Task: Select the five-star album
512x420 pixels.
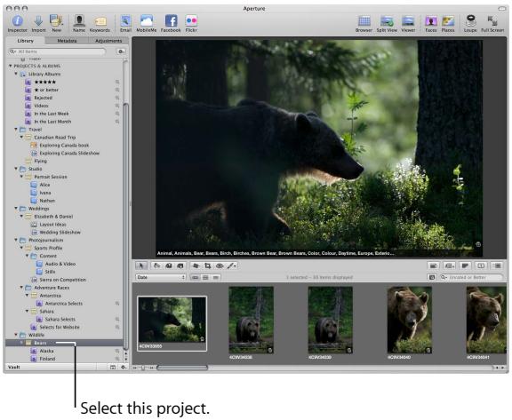Action: (x=45, y=82)
